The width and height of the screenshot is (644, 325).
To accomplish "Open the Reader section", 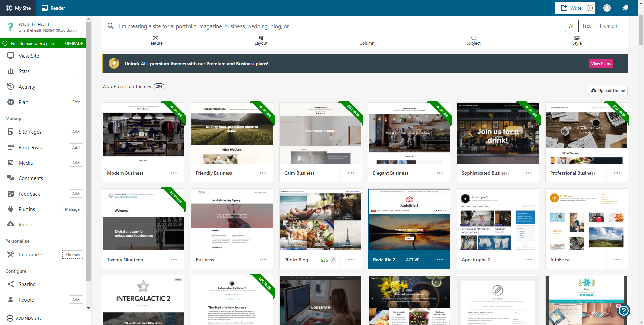I will pyautogui.click(x=53, y=8).
